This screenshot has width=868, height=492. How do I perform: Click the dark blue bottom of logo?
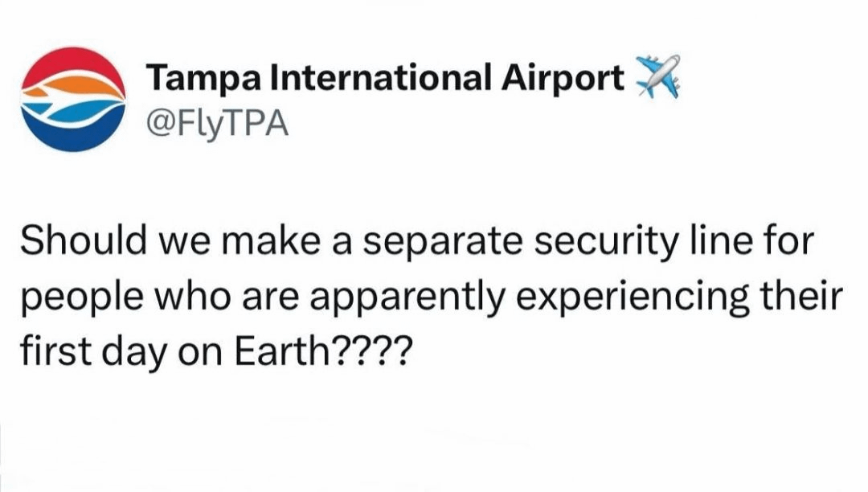coord(75,133)
